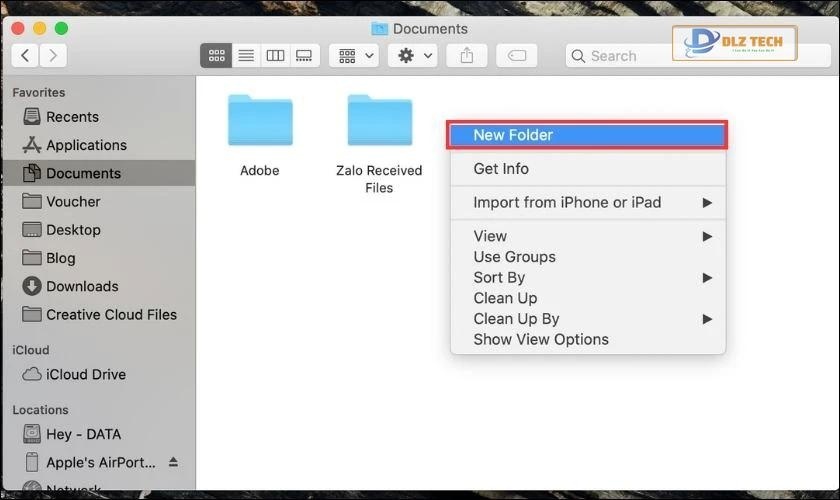Select Get Info in context menu
The width and height of the screenshot is (840, 500).
pos(501,169)
